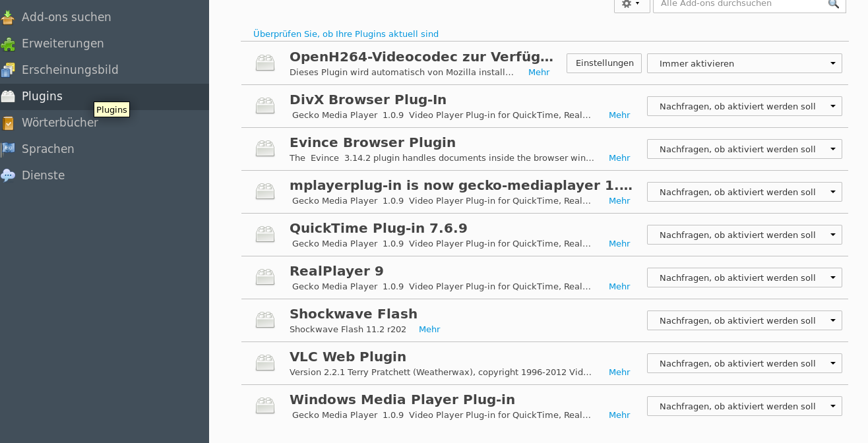The height and width of the screenshot is (443, 868).
Task: Open the RealPlayer 9 activation dropdown
Action: point(744,278)
